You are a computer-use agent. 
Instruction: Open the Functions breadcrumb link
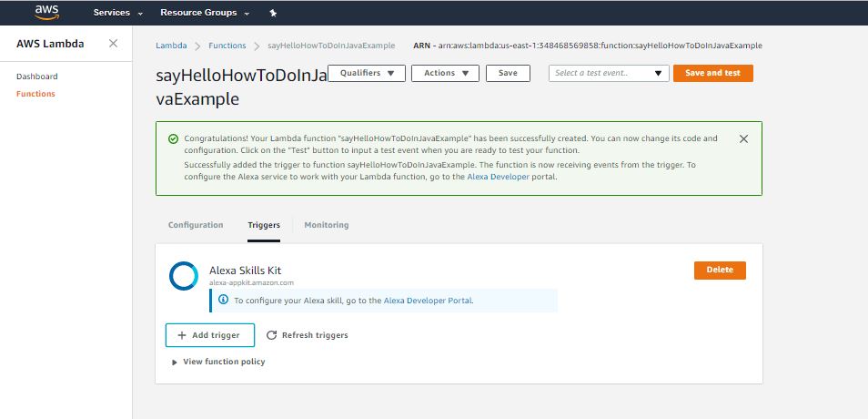click(x=227, y=46)
